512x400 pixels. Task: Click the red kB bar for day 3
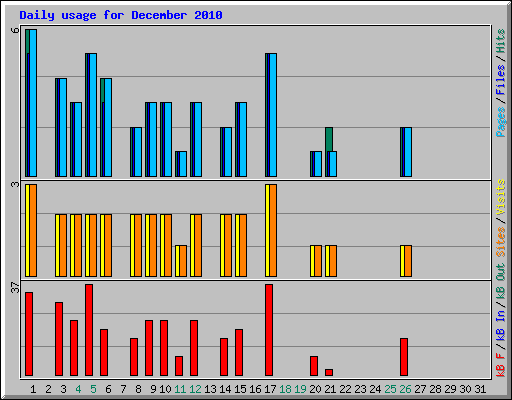[x=59, y=339]
